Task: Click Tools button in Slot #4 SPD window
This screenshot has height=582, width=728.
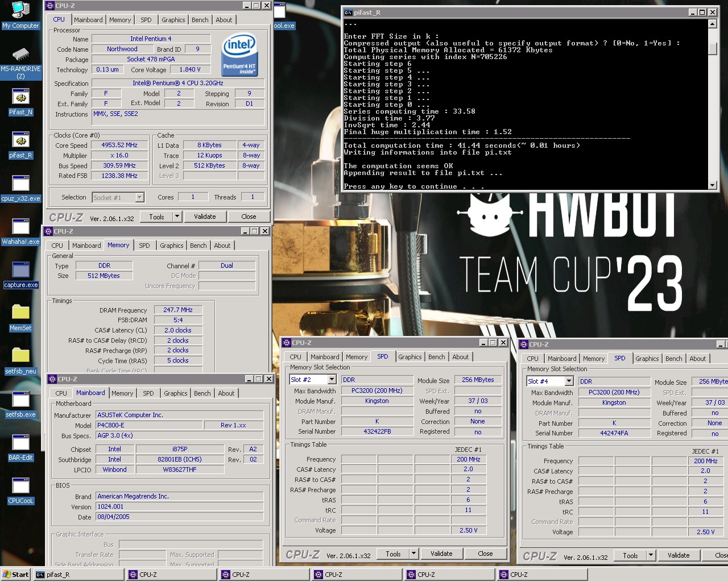Action: (x=630, y=555)
